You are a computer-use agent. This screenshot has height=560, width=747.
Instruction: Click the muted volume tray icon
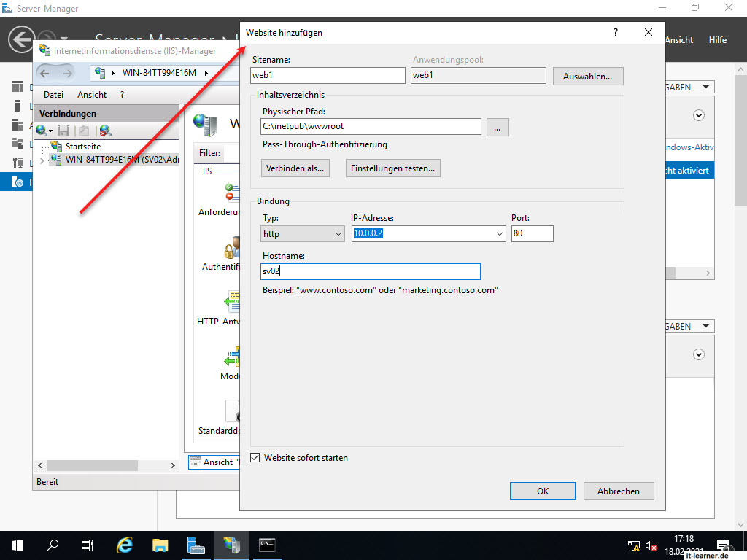point(651,545)
